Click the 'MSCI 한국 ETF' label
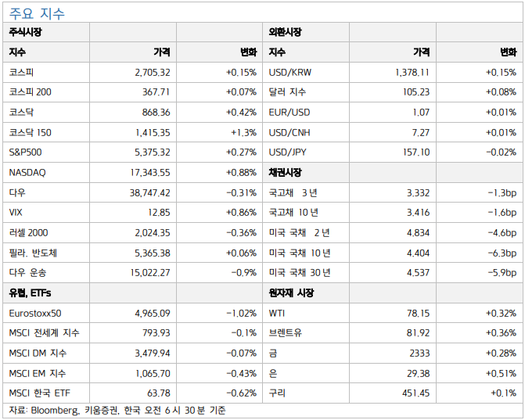 tap(39, 393)
